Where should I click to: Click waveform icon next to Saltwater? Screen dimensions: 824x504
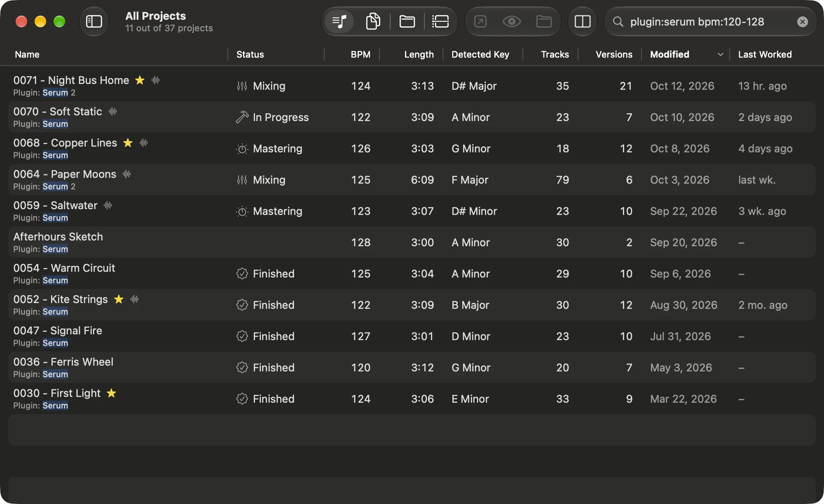108,205
